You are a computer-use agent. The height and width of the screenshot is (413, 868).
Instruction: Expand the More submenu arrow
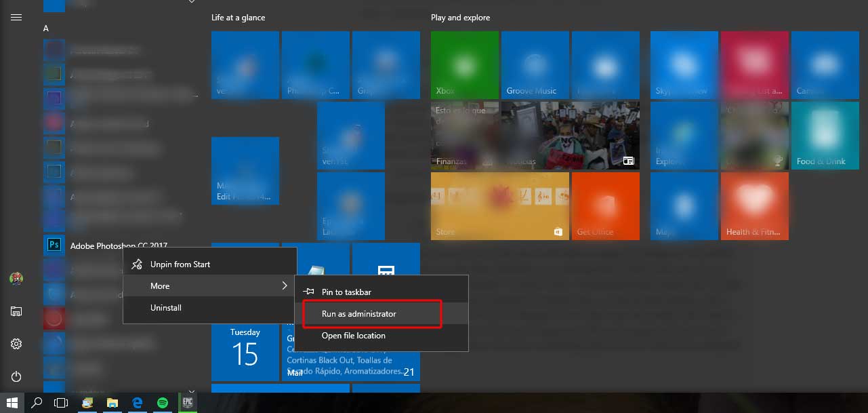(x=285, y=286)
